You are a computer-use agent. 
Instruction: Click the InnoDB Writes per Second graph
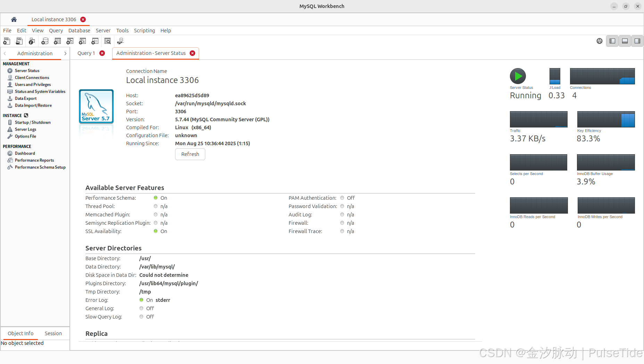[606, 205]
